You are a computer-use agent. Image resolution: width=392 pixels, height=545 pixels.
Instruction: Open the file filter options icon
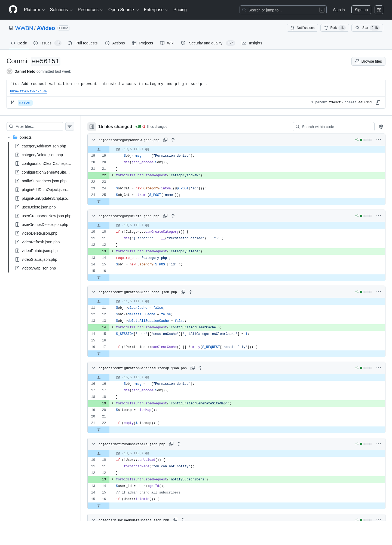(x=70, y=126)
